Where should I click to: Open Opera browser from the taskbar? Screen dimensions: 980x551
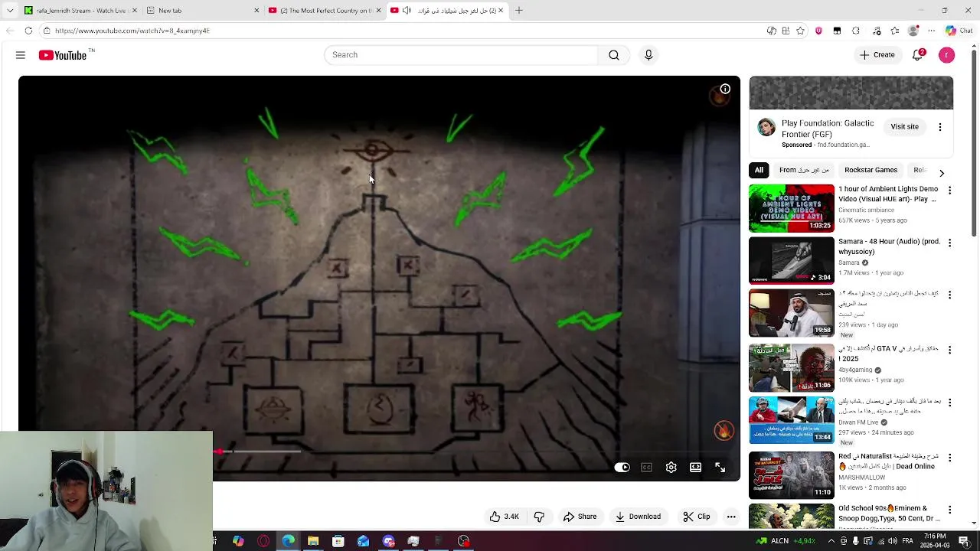[x=263, y=541]
